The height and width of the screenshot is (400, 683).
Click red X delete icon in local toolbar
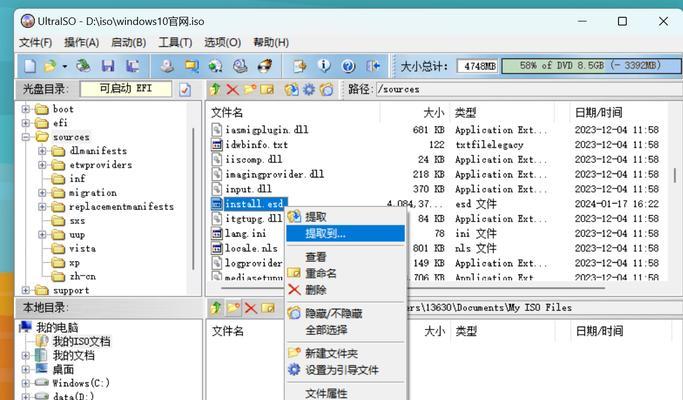(251, 308)
